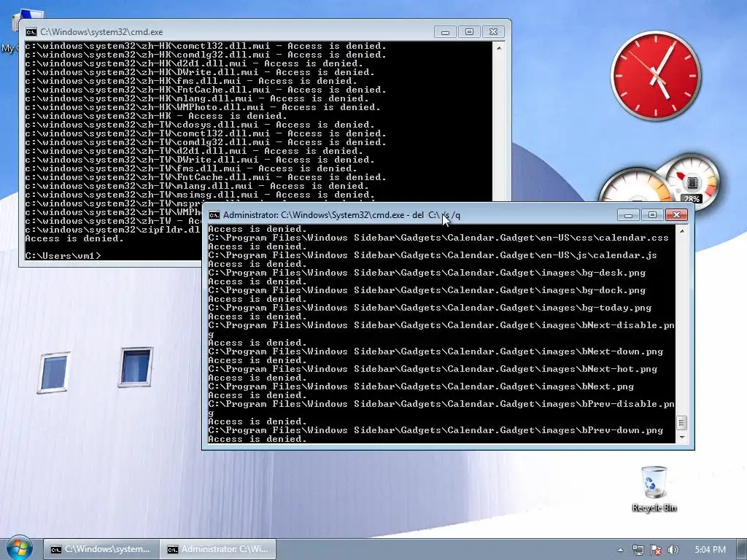The width and height of the screenshot is (747, 560).
Task: Click the line ending 'images\bNext-hot.png'
Action: (x=433, y=369)
